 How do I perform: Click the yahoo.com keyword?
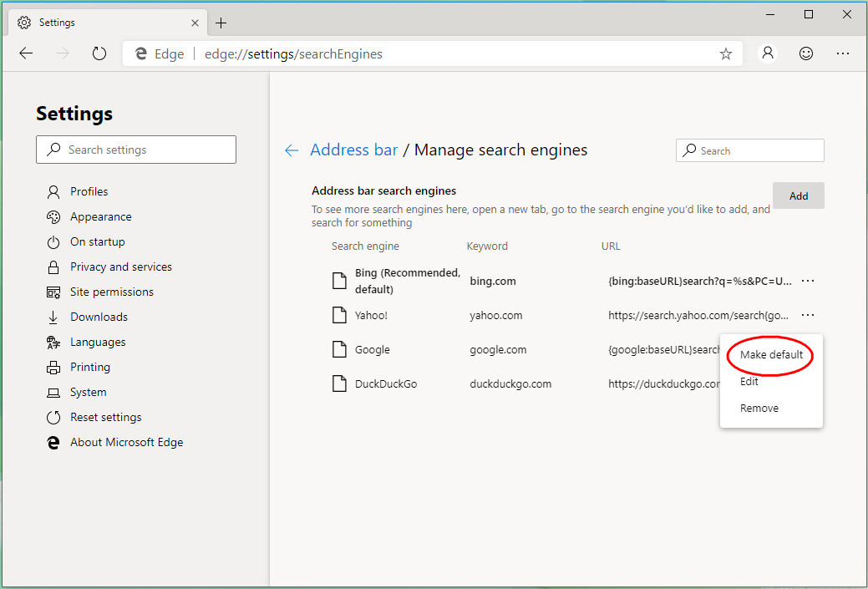pos(496,316)
